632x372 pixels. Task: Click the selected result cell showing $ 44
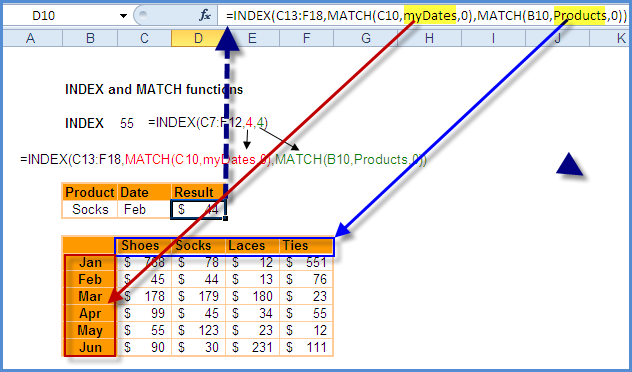pos(198,210)
